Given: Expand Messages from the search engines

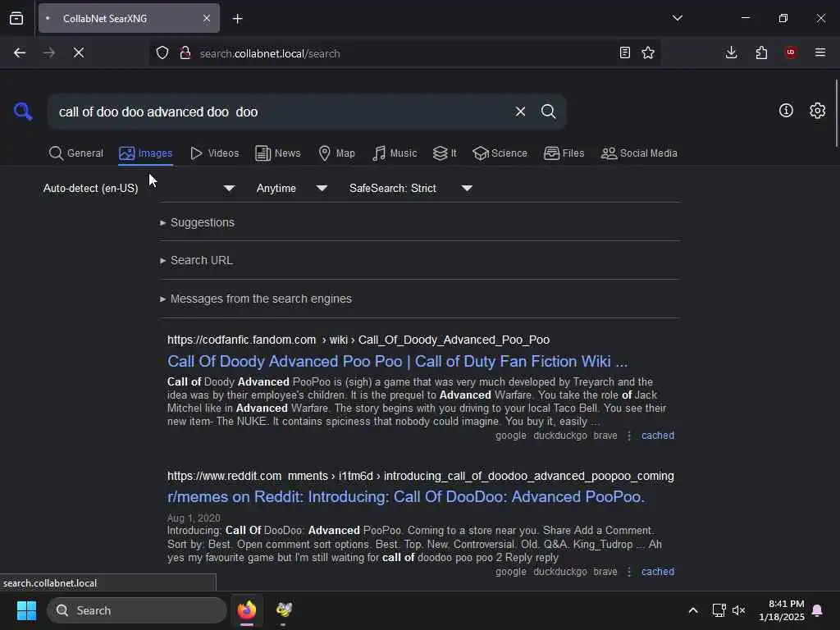Looking at the screenshot, I should [256, 299].
